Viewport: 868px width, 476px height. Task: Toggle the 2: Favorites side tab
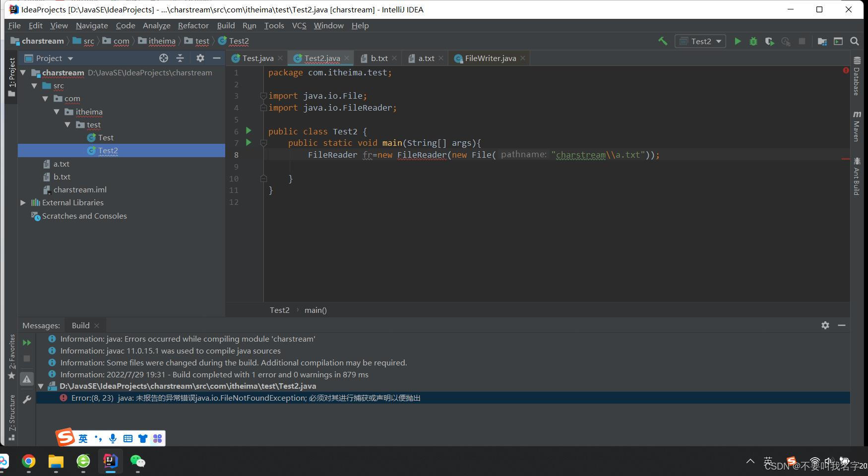click(x=11, y=357)
